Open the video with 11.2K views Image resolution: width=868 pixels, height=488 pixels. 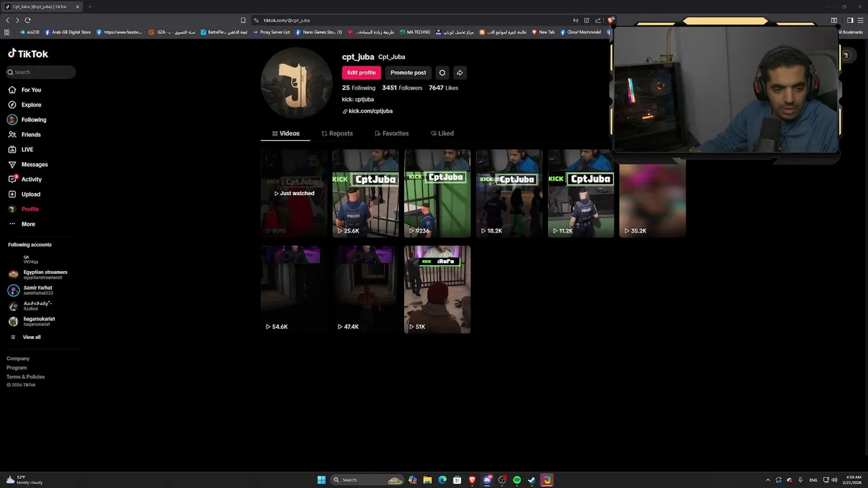click(581, 193)
